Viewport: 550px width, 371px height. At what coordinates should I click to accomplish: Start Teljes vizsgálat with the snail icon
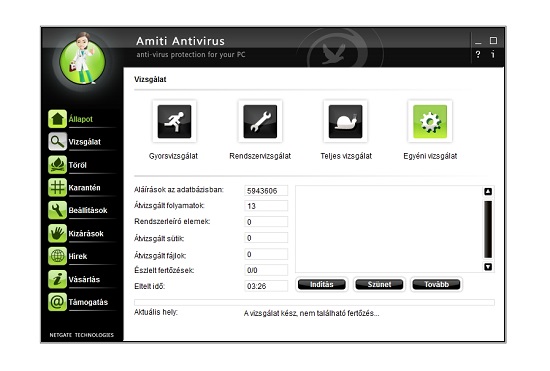[345, 121]
